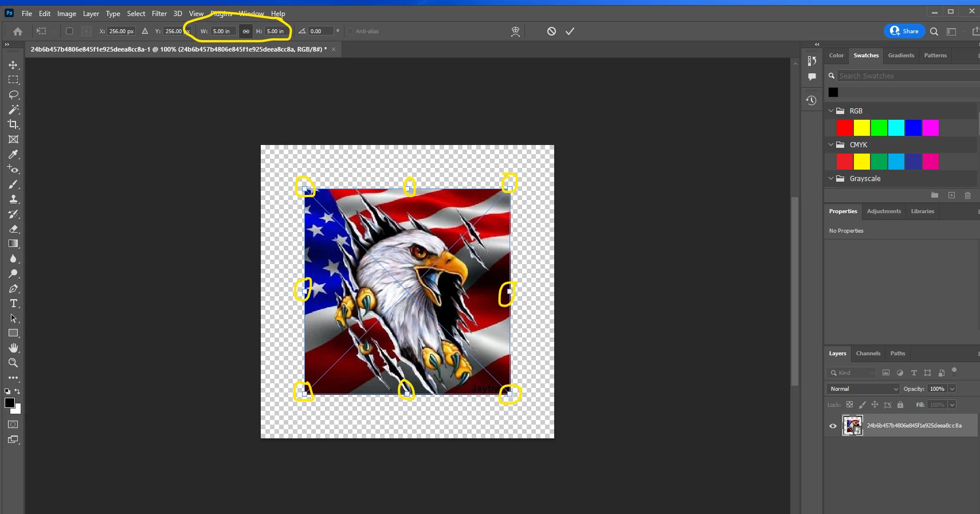The width and height of the screenshot is (980, 514).
Task: Select the Brush tool
Action: coord(13,184)
